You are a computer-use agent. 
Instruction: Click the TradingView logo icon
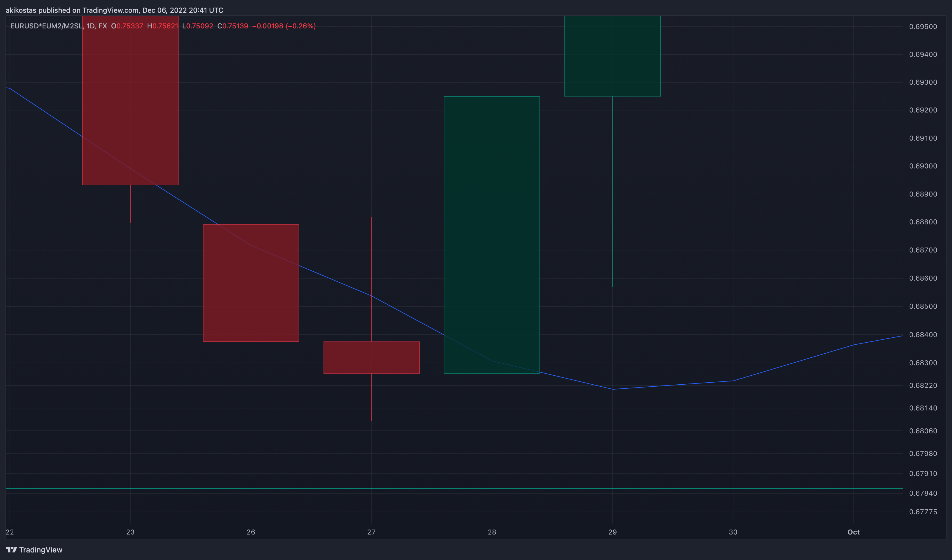point(11,550)
